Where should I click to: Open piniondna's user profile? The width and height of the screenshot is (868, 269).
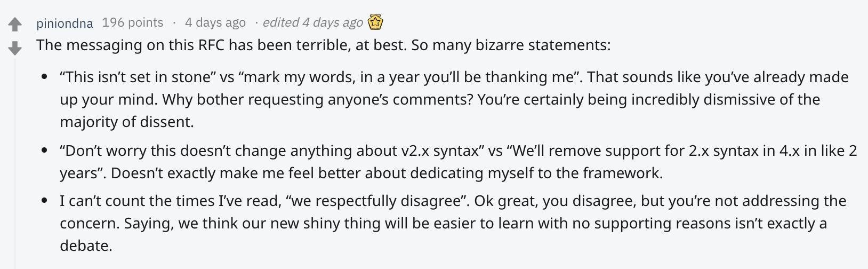click(x=65, y=23)
